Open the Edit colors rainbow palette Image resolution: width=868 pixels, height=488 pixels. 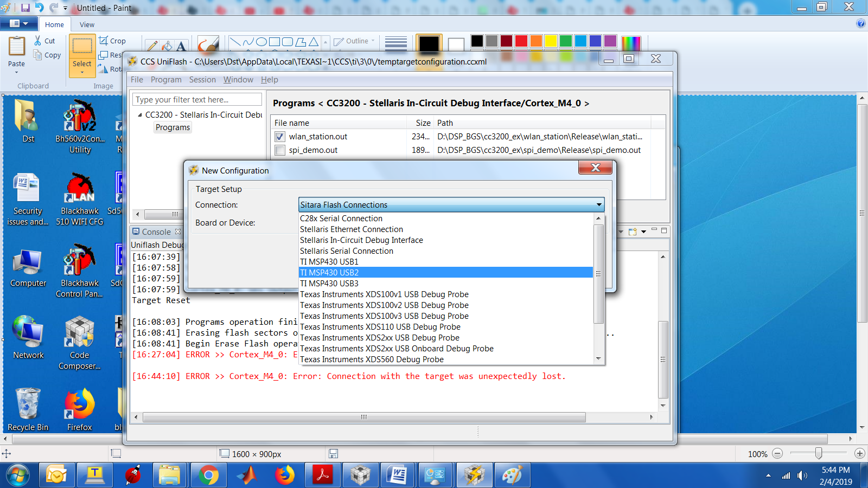coord(631,43)
